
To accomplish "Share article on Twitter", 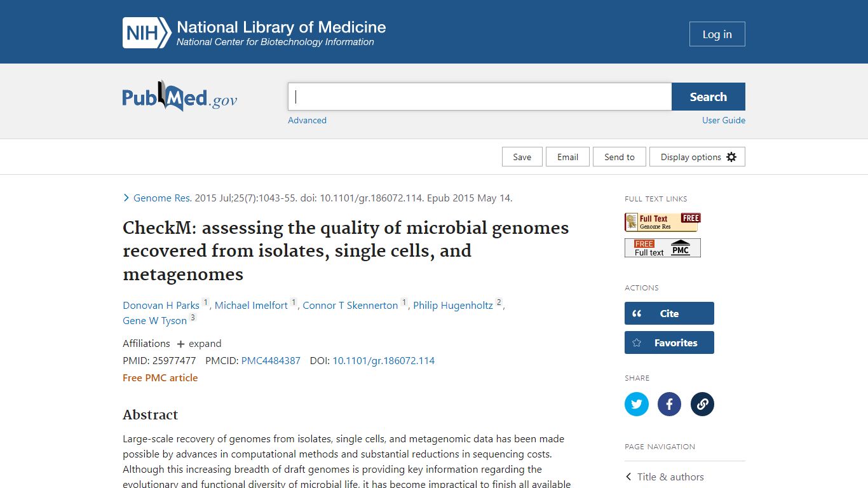I will (x=637, y=404).
